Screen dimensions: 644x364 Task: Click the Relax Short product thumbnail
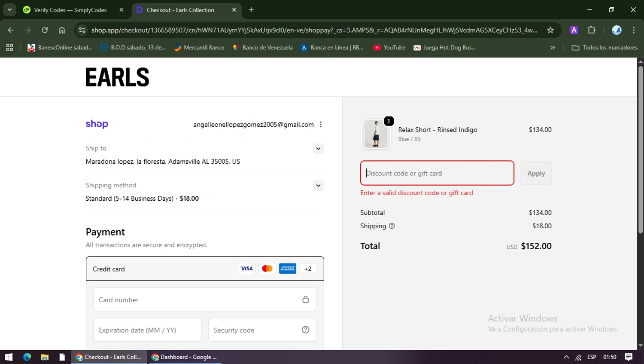[376, 134]
